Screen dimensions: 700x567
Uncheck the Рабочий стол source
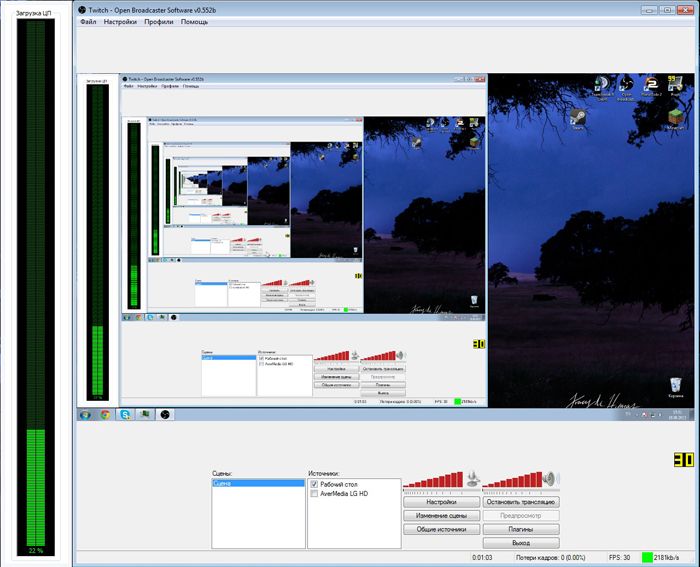pos(314,484)
